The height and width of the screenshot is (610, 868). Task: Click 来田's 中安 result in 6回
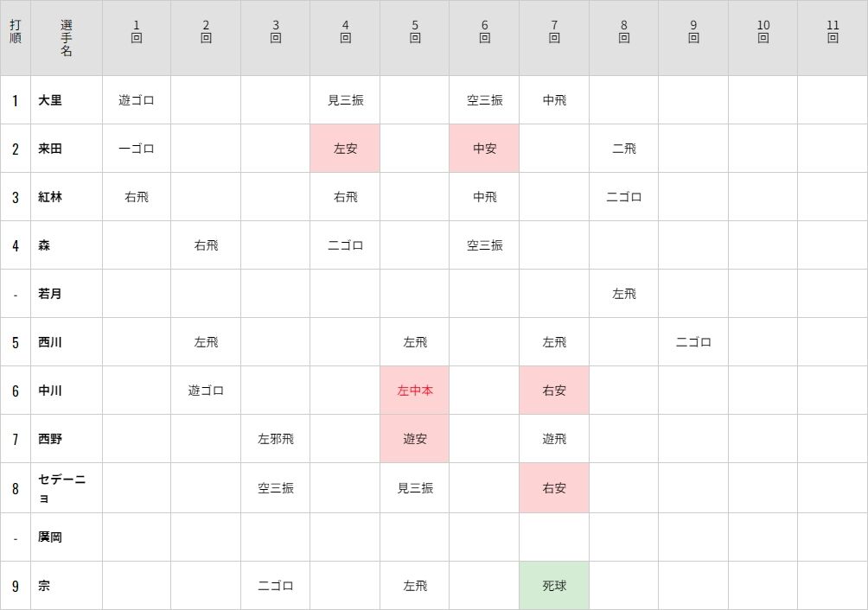point(484,149)
